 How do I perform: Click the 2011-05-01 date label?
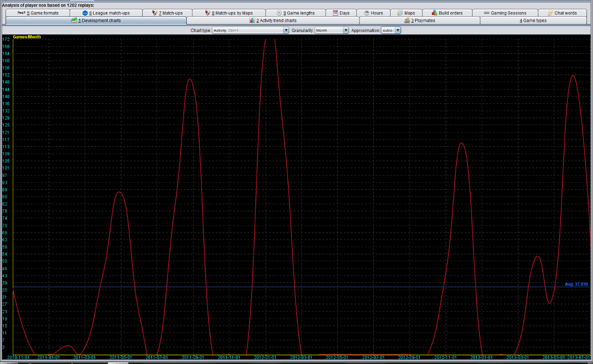pos(121,358)
